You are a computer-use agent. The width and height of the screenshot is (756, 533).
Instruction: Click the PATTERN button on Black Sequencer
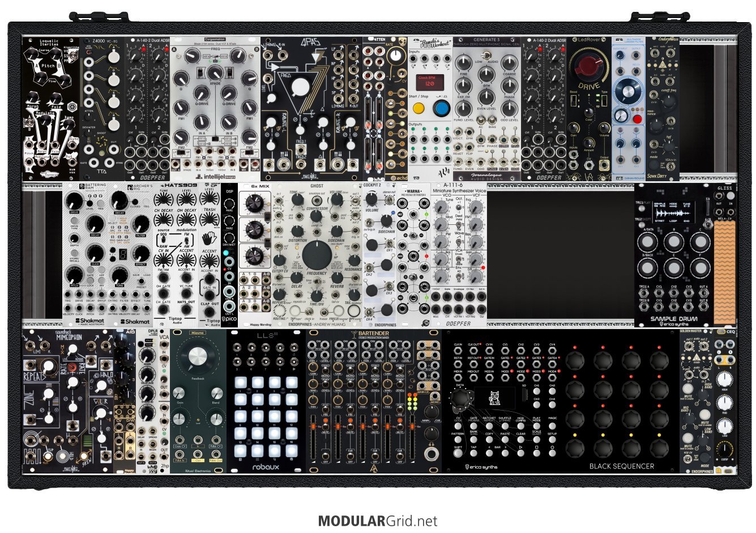[458, 440]
